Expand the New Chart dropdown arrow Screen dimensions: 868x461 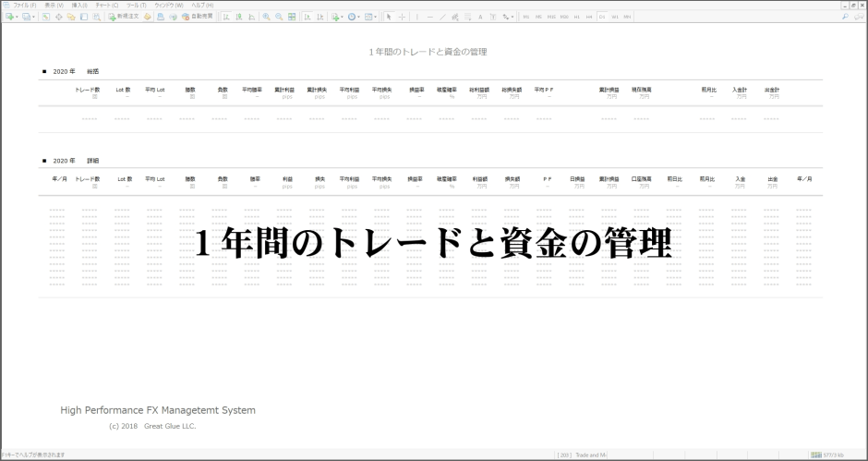pos(17,17)
